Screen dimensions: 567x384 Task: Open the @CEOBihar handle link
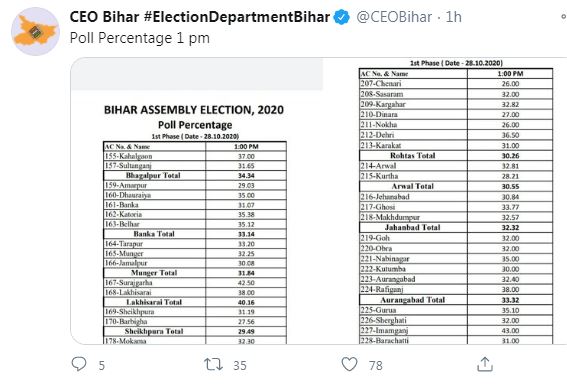pyautogui.click(x=394, y=17)
